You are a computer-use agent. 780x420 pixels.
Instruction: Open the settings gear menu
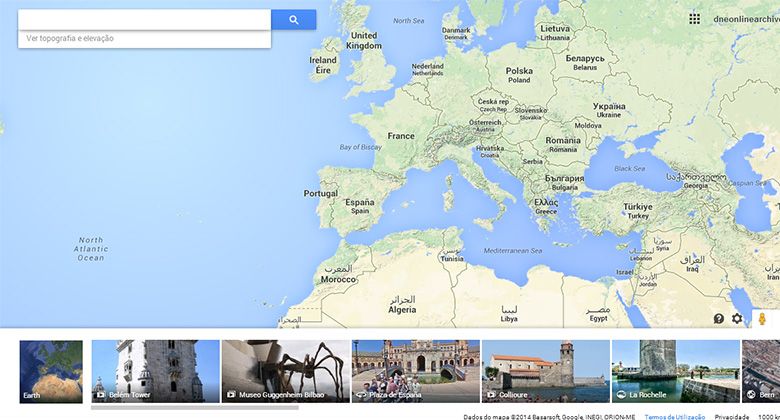coord(737,318)
